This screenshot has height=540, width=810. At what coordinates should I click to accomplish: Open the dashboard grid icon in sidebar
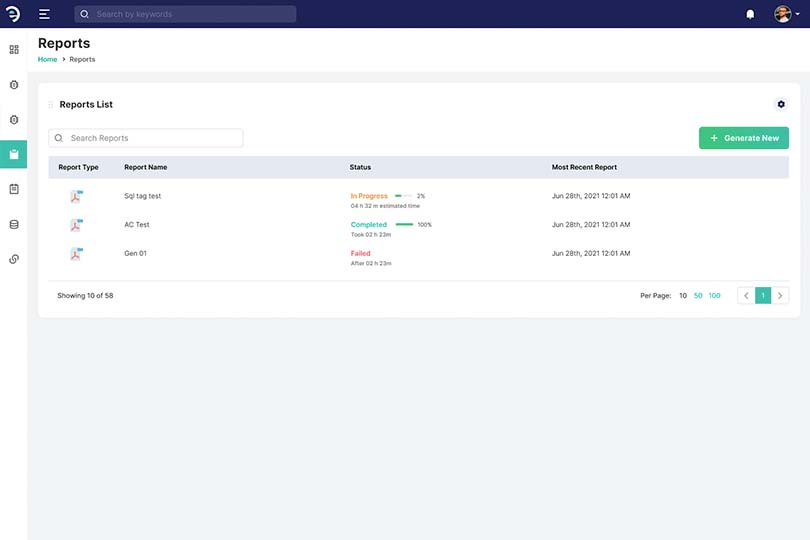(14, 49)
